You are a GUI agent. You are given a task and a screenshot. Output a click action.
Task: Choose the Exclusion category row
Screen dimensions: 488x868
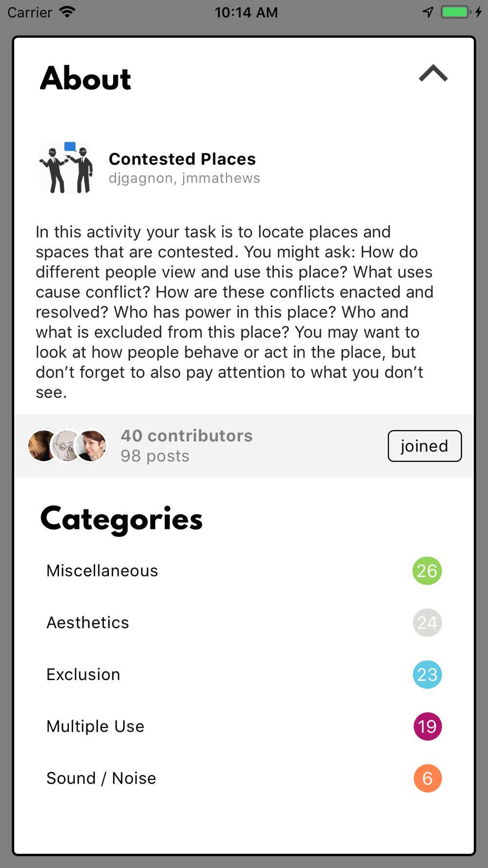tap(244, 674)
